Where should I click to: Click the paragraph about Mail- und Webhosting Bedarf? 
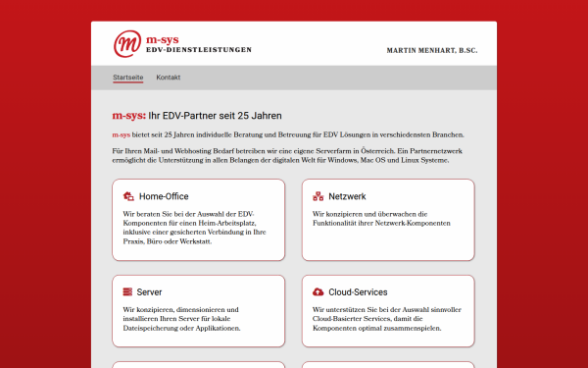287,155
